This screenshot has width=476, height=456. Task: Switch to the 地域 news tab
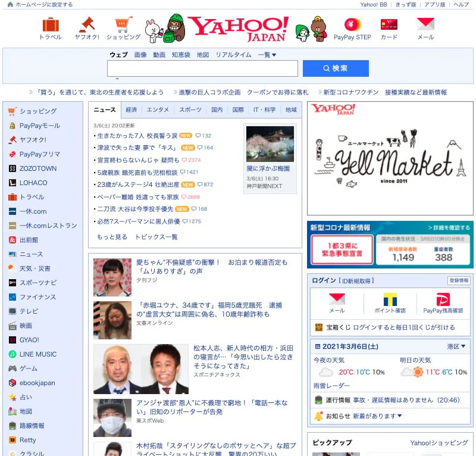click(291, 110)
